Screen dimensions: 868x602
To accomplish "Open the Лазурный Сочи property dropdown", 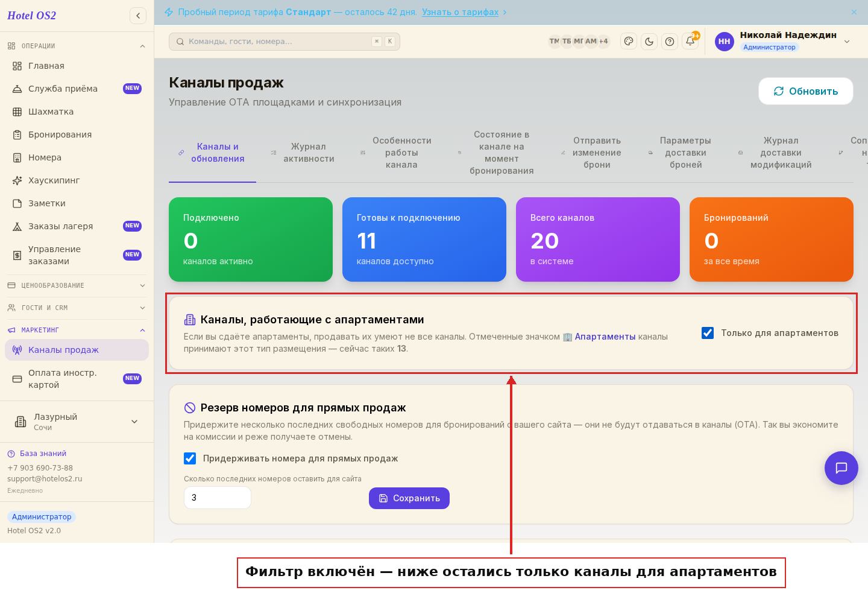I will 77,422.
